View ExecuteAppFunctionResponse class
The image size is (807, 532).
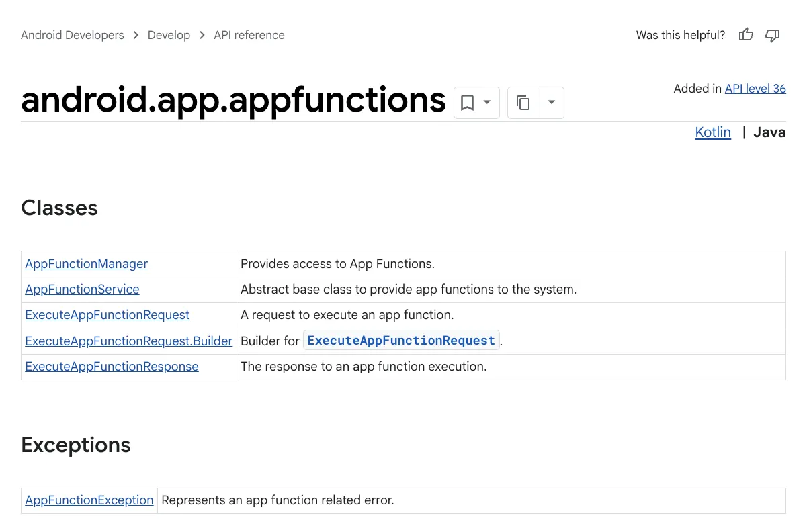point(112,367)
